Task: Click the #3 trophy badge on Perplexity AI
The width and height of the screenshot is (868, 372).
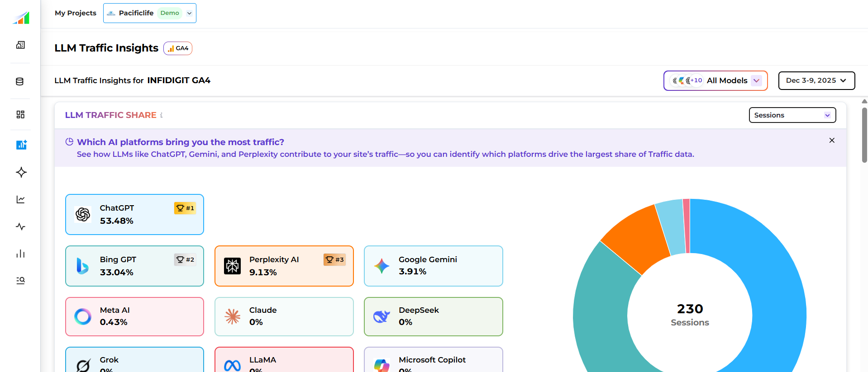Action: 334,259
